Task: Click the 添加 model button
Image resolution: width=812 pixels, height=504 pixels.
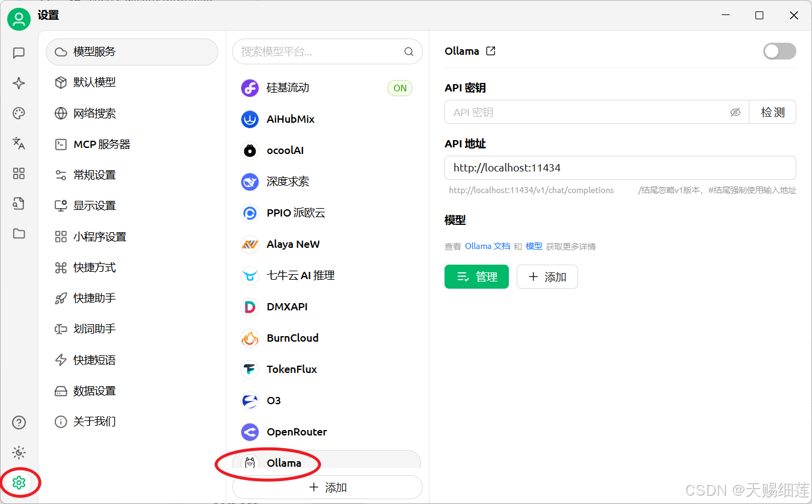Action: [547, 277]
